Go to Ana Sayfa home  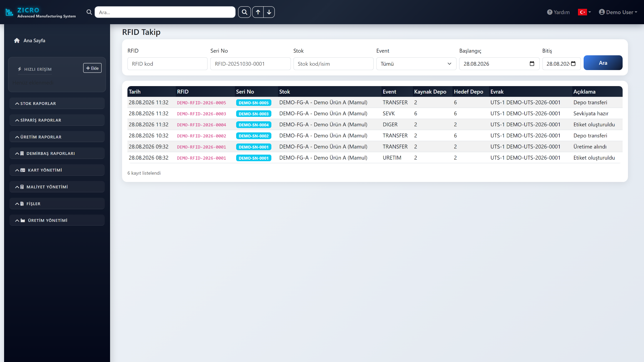30,41
